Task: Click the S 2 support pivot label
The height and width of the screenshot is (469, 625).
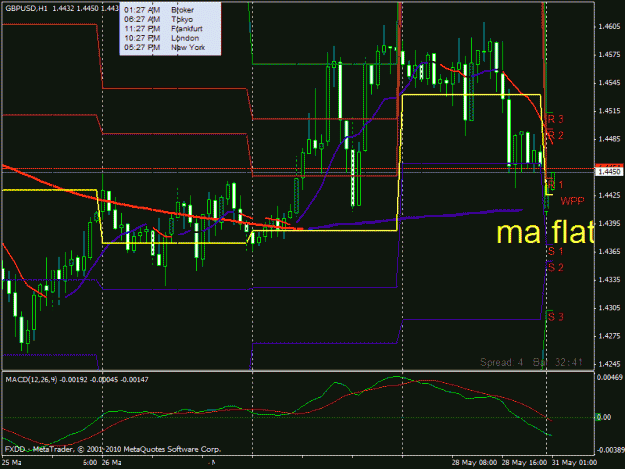Action: (x=556, y=267)
